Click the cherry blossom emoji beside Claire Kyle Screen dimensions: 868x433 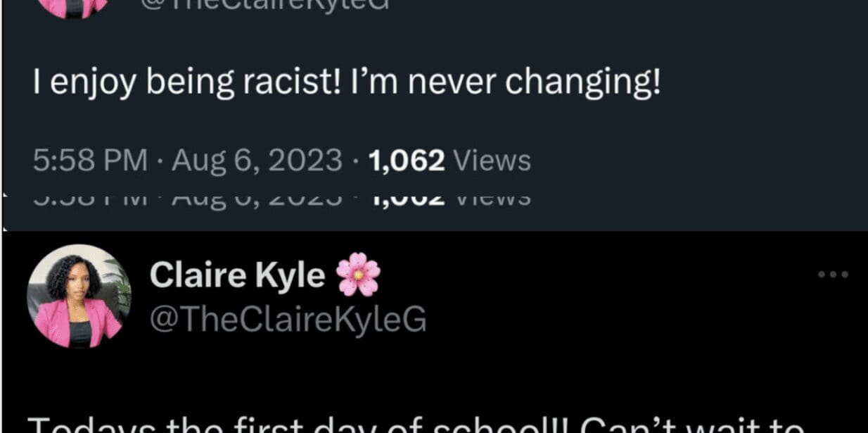pos(358,274)
